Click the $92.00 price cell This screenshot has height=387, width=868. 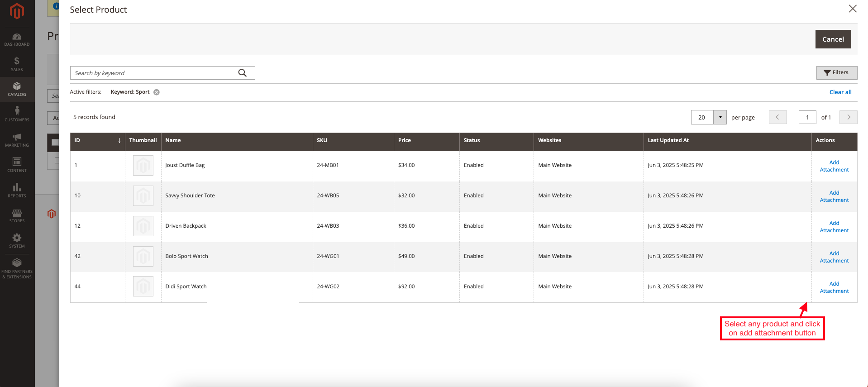coord(427,287)
